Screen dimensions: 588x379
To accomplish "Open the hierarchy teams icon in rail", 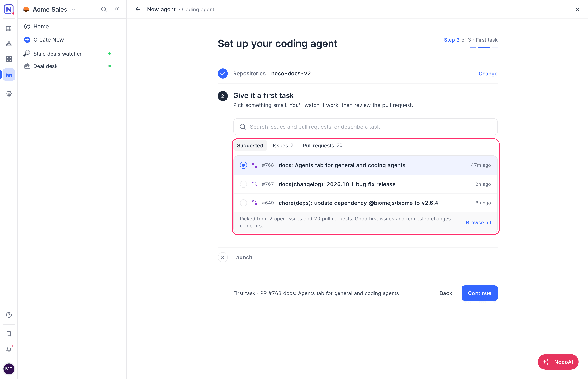I will (x=9, y=44).
